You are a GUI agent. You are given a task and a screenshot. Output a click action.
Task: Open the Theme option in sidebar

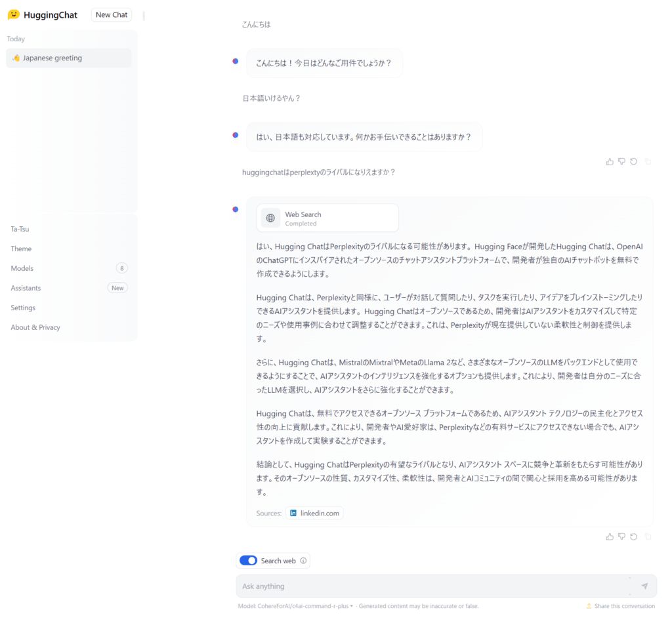coord(21,249)
